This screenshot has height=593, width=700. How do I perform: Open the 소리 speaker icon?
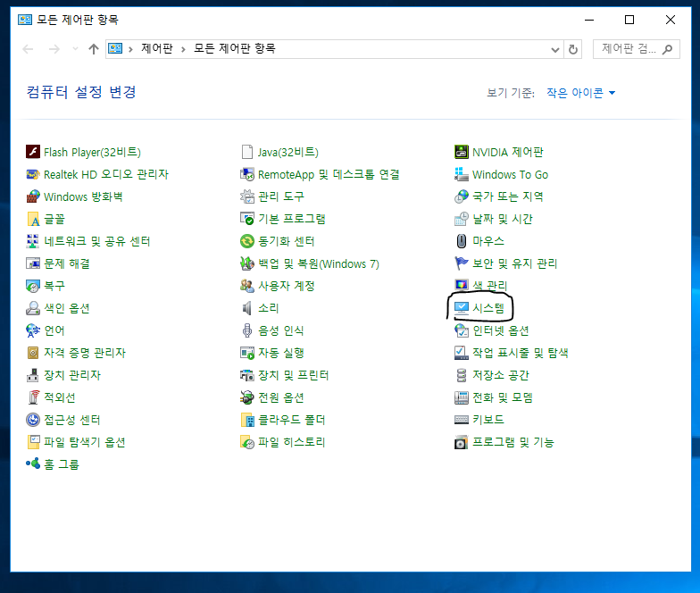pyautogui.click(x=246, y=308)
